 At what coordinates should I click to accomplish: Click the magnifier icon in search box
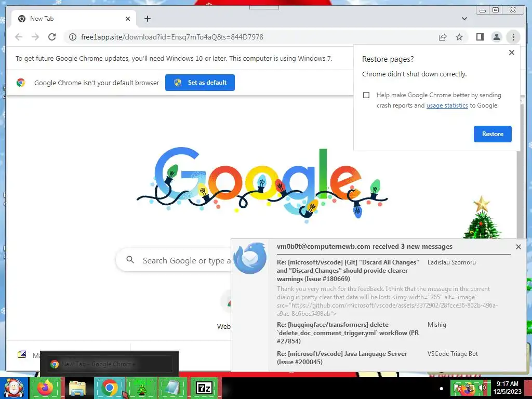point(130,260)
